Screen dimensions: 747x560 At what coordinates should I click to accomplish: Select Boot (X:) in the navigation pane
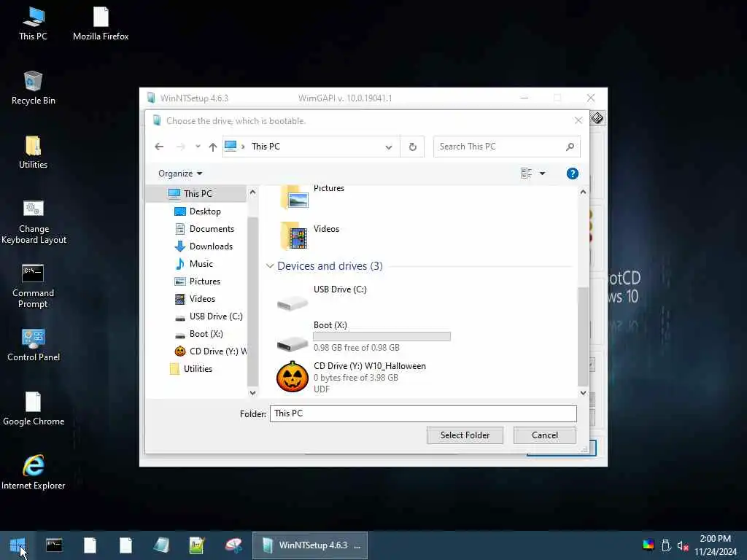coord(206,334)
